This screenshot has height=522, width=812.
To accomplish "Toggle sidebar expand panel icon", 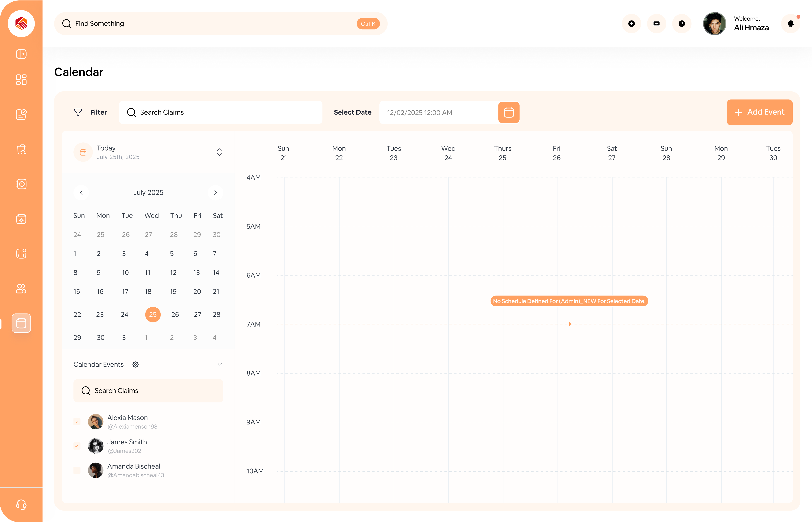I will pyautogui.click(x=21, y=54).
